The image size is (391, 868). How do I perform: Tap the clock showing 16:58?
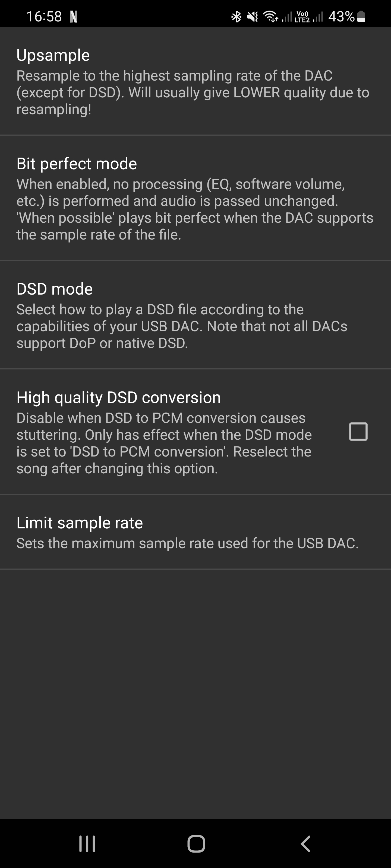pyautogui.click(x=44, y=17)
